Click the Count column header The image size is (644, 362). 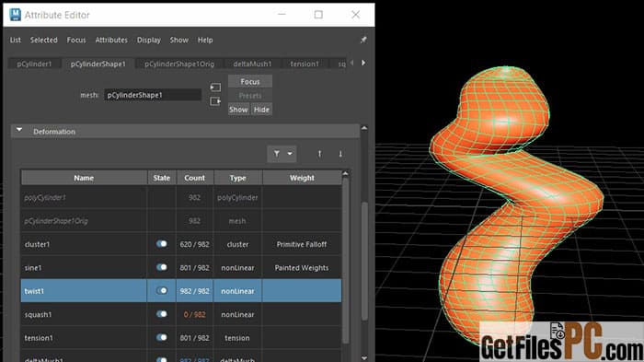(195, 178)
